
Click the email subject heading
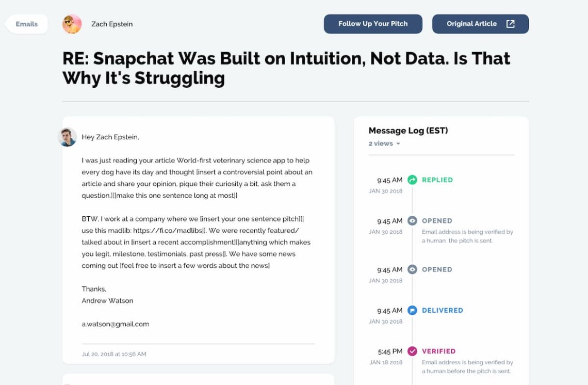pos(286,68)
